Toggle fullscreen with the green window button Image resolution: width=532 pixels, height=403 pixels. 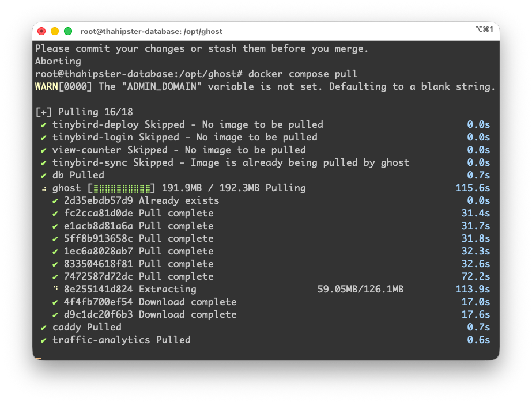coord(69,31)
